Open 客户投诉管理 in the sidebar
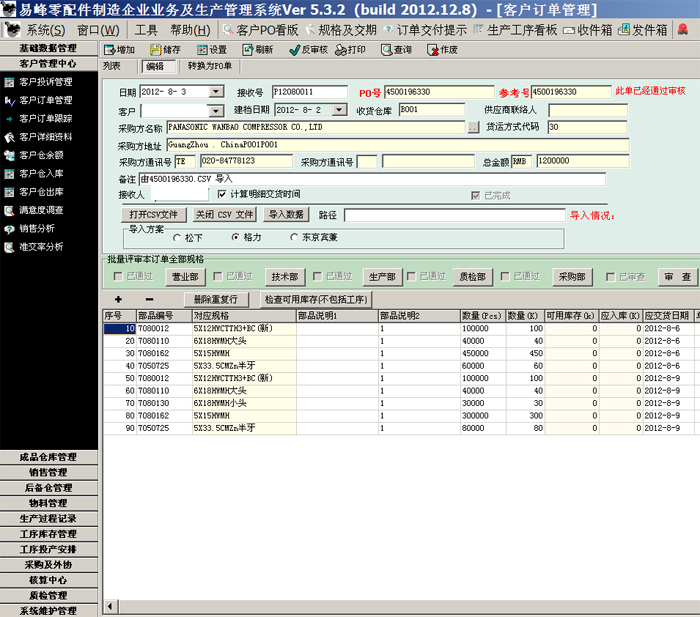Viewport: 700px width, 617px height. point(45,82)
